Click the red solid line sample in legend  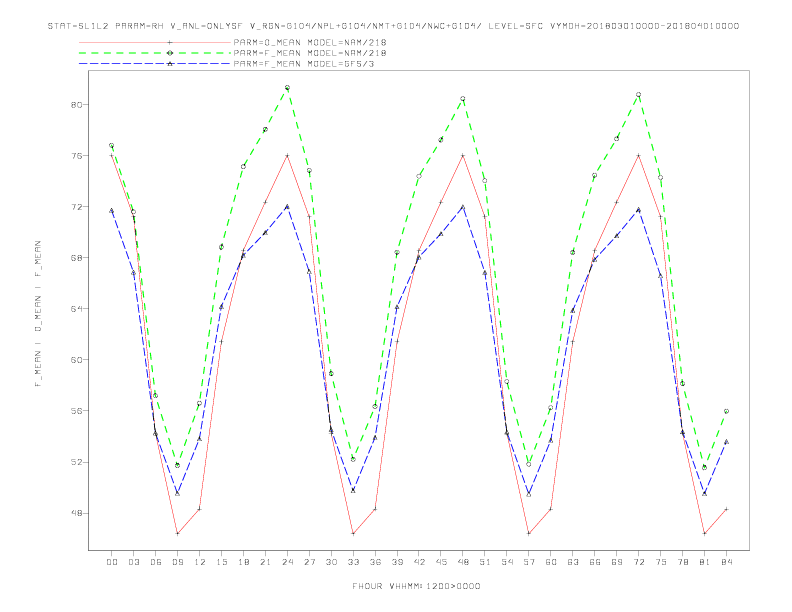[155, 42]
